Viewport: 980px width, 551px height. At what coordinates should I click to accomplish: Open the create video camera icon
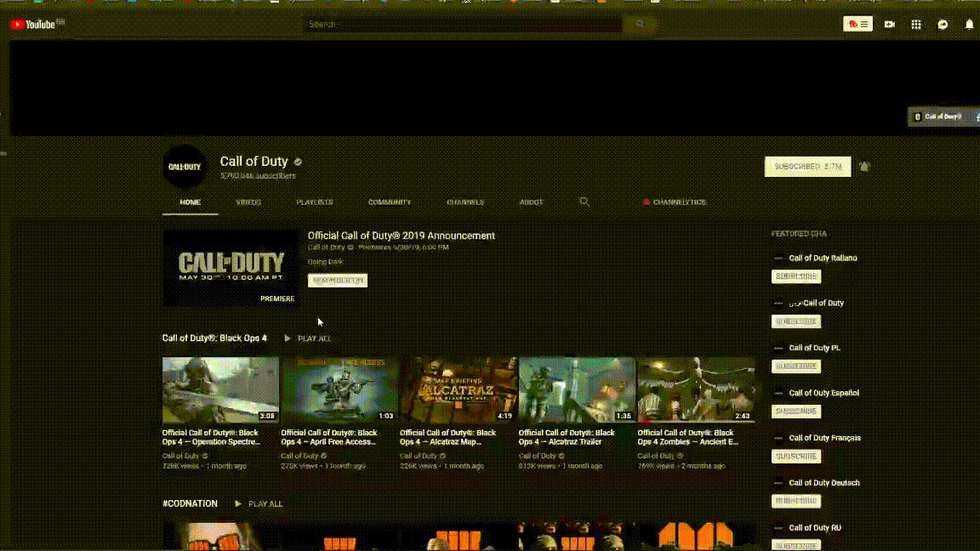(889, 25)
